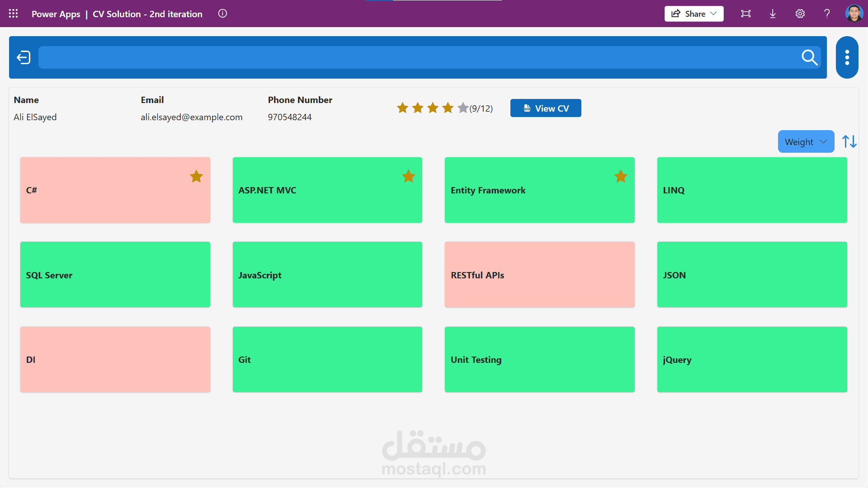This screenshot has height=488, width=868.
Task: Click the app info icon
Action: (222, 14)
